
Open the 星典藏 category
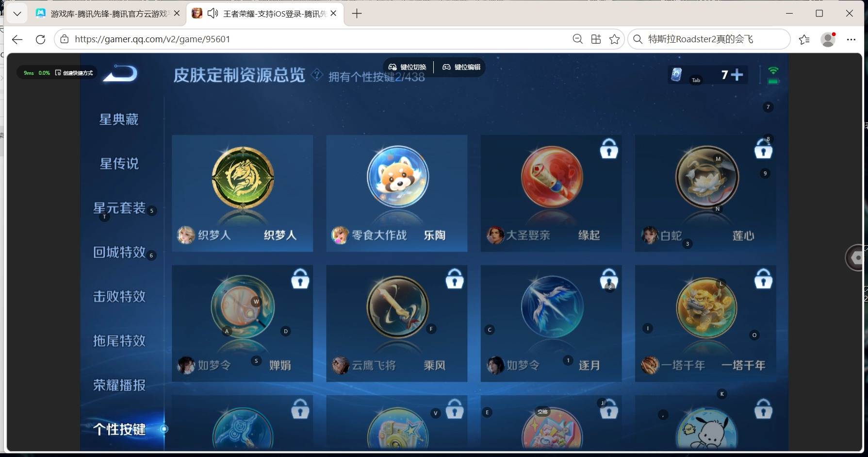[119, 119]
